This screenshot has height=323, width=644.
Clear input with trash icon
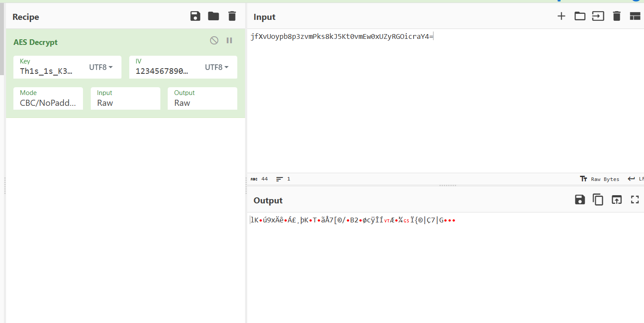coord(617,16)
